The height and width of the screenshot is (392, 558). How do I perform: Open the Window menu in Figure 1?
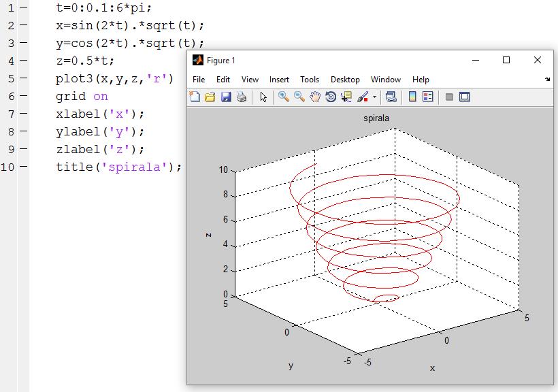click(386, 80)
